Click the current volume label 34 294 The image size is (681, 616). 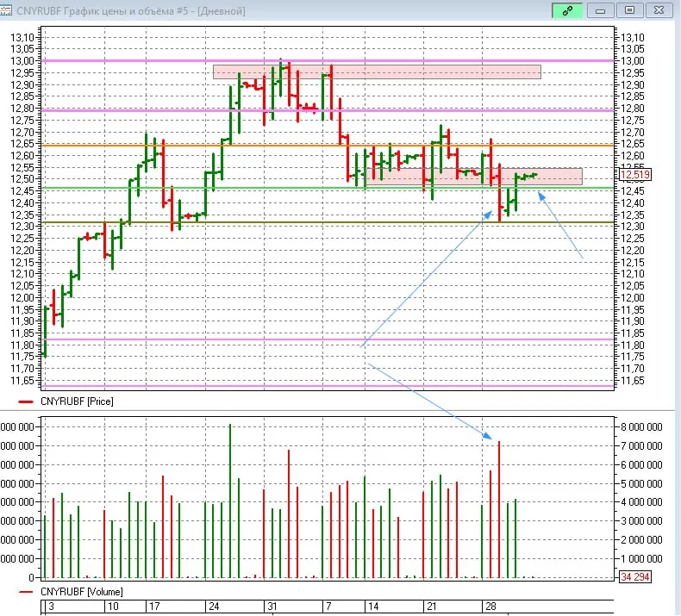click(x=635, y=577)
